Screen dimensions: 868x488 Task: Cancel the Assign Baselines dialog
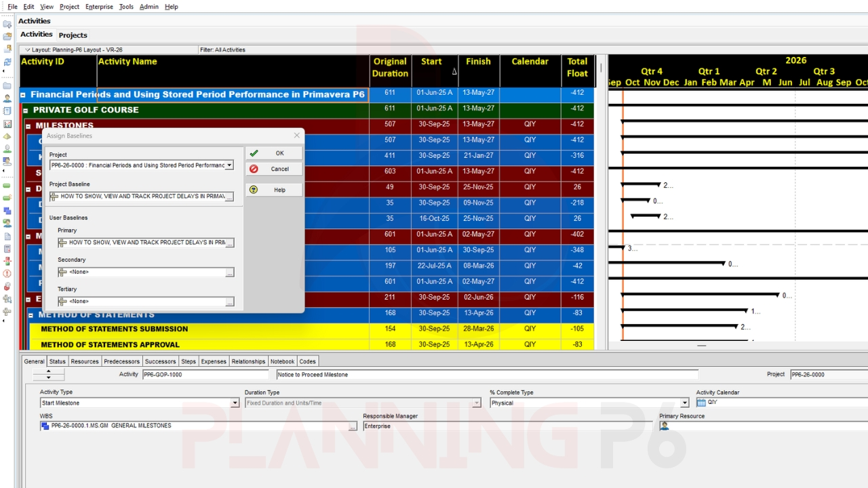coord(273,169)
